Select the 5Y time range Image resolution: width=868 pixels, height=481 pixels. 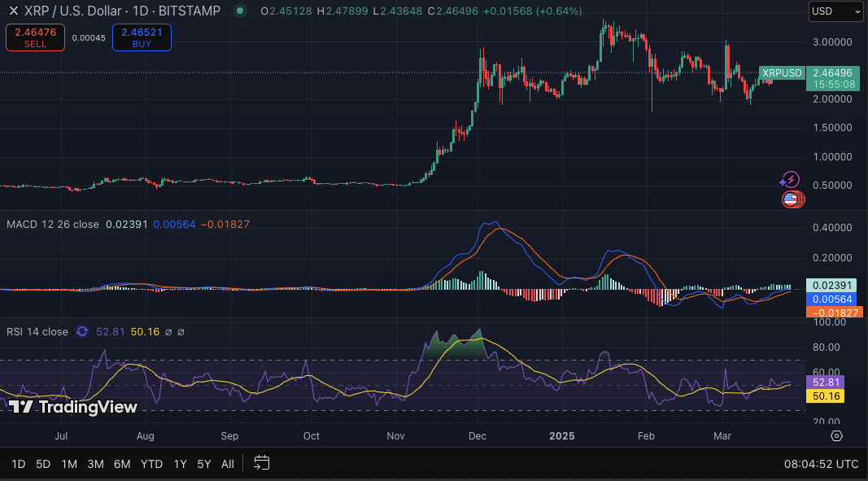pyautogui.click(x=204, y=464)
